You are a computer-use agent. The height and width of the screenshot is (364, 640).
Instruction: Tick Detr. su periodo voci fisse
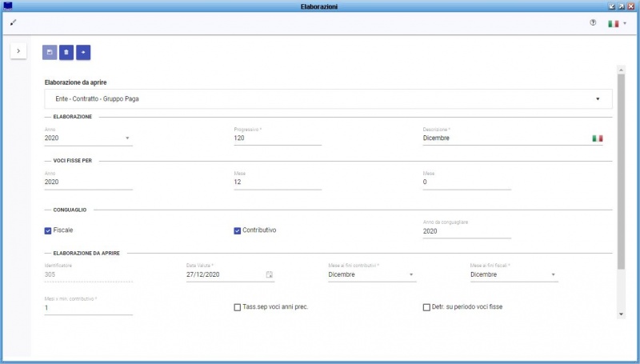click(x=426, y=306)
